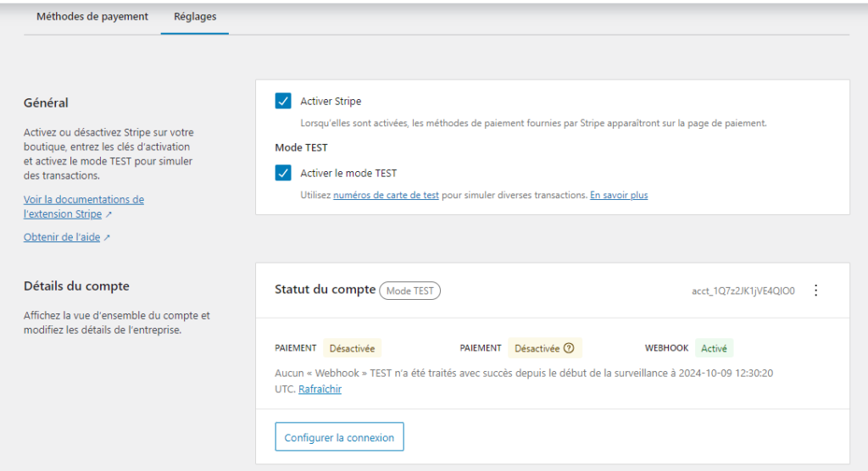Click the green Activé webhook status badge
This screenshot has width=868, height=471.
pos(714,348)
